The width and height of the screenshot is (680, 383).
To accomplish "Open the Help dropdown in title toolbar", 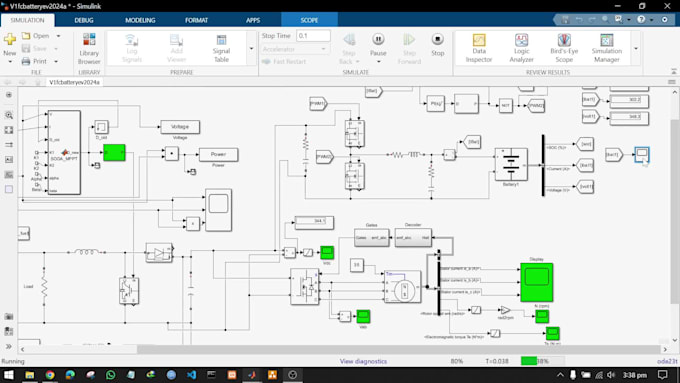I will (651, 20).
